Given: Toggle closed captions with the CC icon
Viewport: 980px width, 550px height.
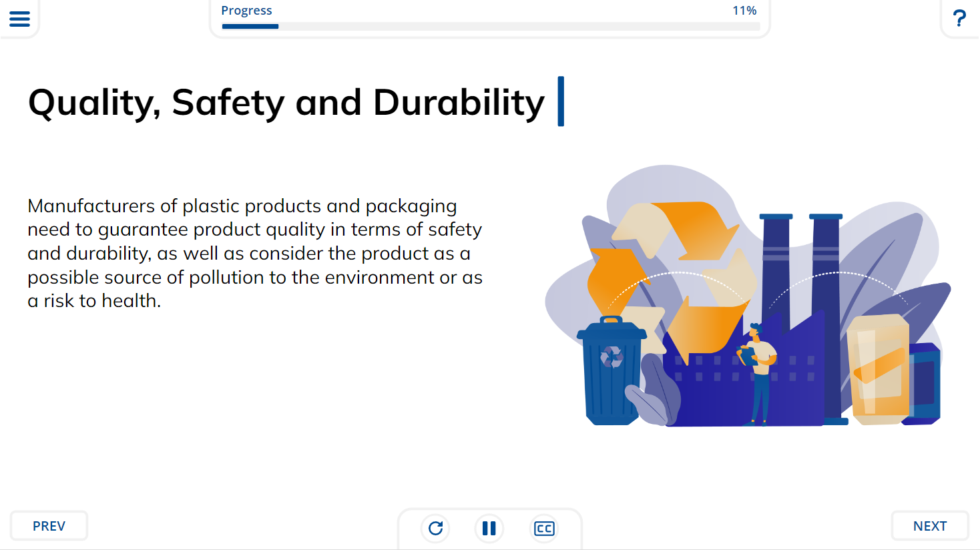Looking at the screenshot, I should click(x=544, y=528).
